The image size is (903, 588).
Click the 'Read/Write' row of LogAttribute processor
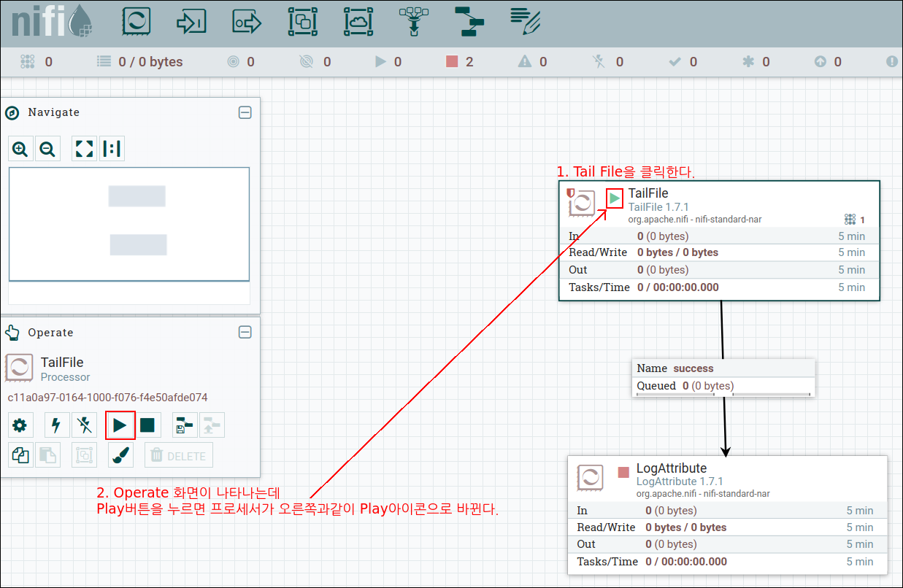tap(728, 527)
